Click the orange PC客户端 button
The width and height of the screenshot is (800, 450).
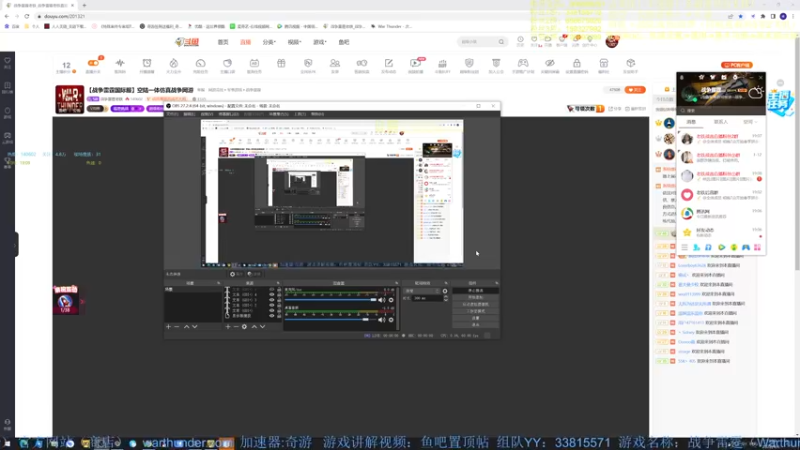click(x=737, y=65)
